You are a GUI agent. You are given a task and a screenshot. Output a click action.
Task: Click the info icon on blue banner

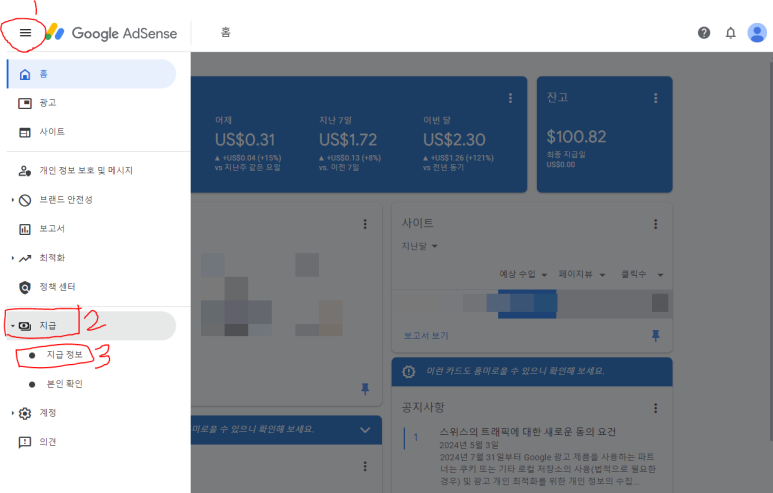point(409,372)
